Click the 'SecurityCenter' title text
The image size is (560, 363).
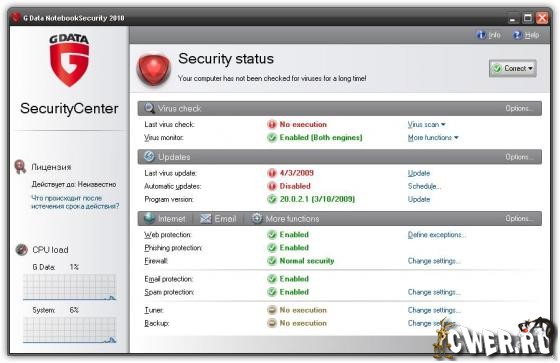click(69, 108)
